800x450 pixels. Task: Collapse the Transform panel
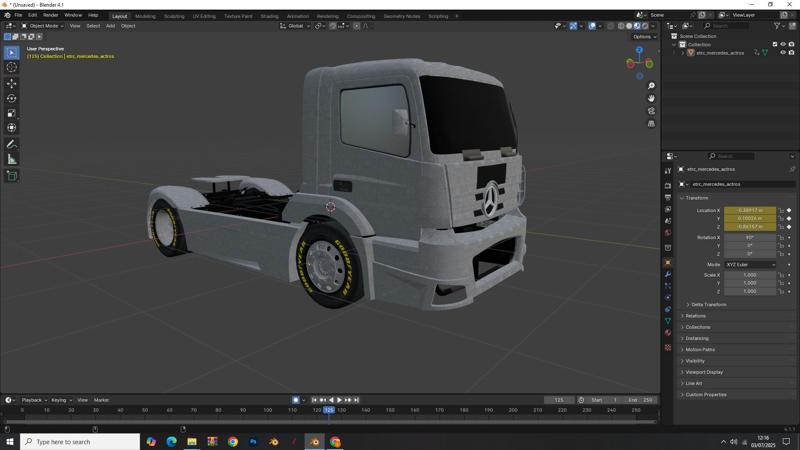click(697, 198)
